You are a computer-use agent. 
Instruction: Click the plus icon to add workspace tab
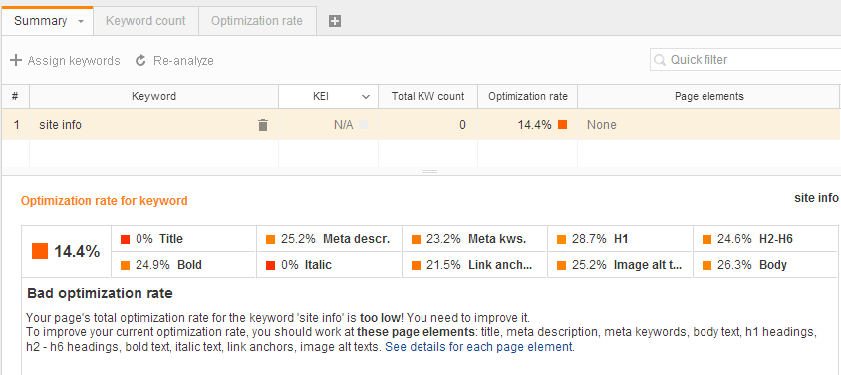coord(335,21)
